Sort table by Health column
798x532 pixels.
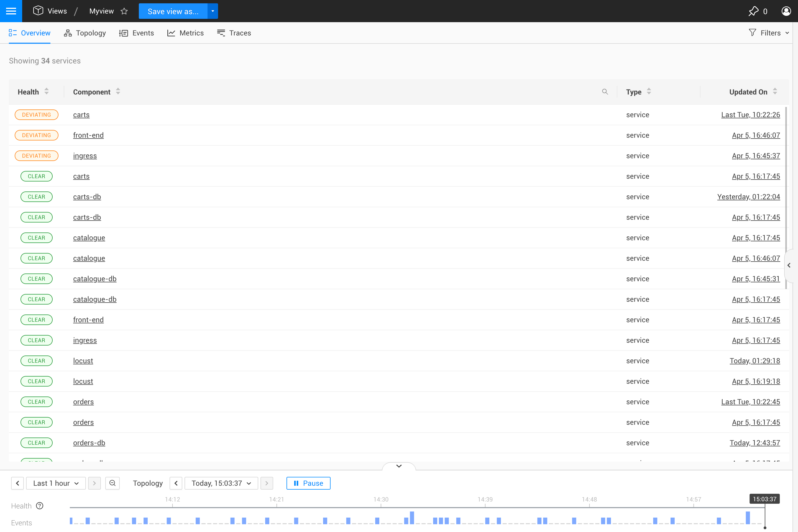pyautogui.click(x=47, y=92)
